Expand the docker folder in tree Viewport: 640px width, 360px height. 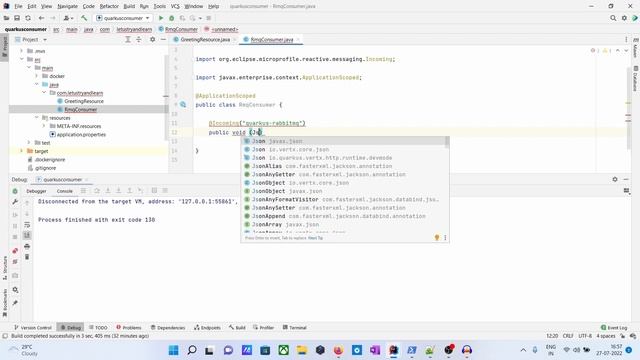[37, 76]
